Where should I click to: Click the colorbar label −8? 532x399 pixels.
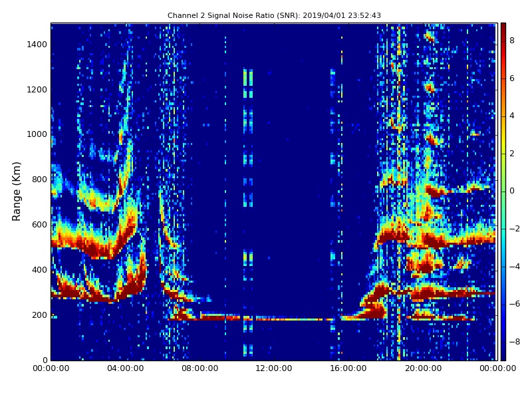click(515, 342)
